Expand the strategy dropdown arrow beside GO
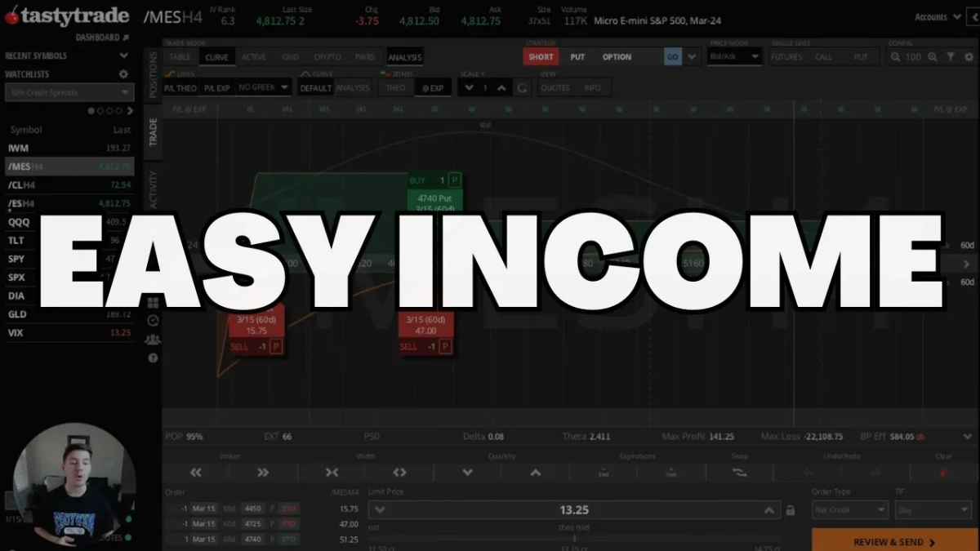The image size is (980, 551). (692, 57)
